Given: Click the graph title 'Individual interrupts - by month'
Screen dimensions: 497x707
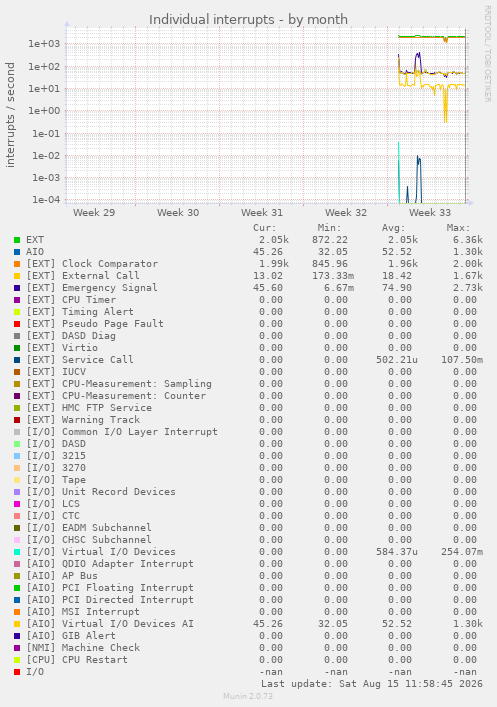Looking at the screenshot, I should 248,20.
